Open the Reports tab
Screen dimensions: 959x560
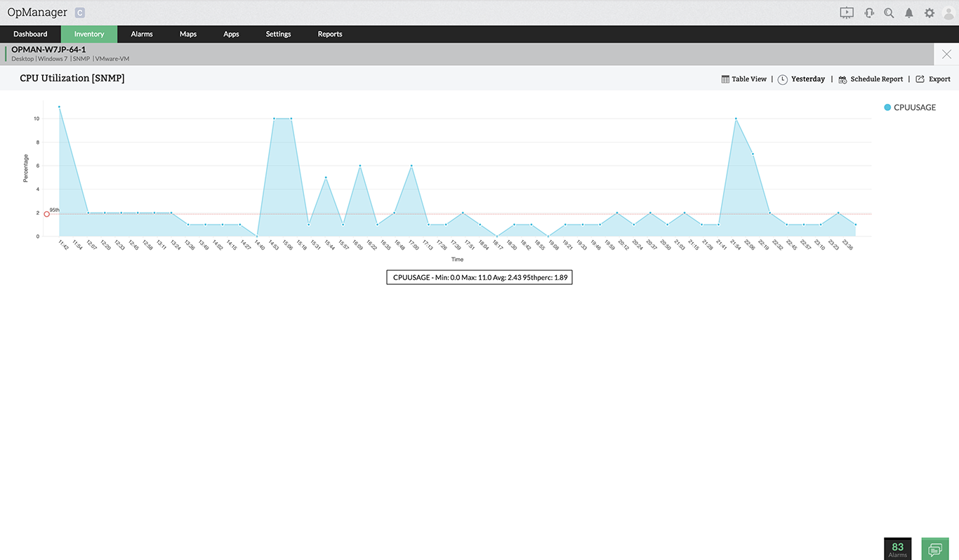[330, 34]
